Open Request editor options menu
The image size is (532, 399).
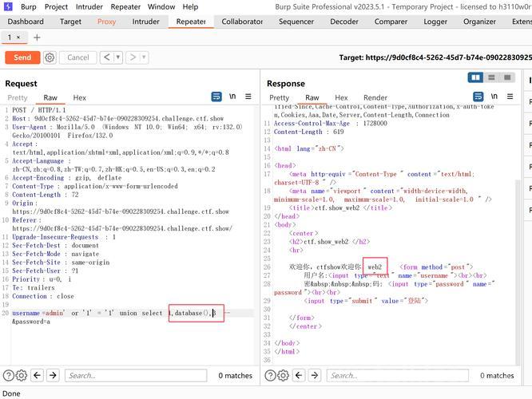(x=248, y=97)
